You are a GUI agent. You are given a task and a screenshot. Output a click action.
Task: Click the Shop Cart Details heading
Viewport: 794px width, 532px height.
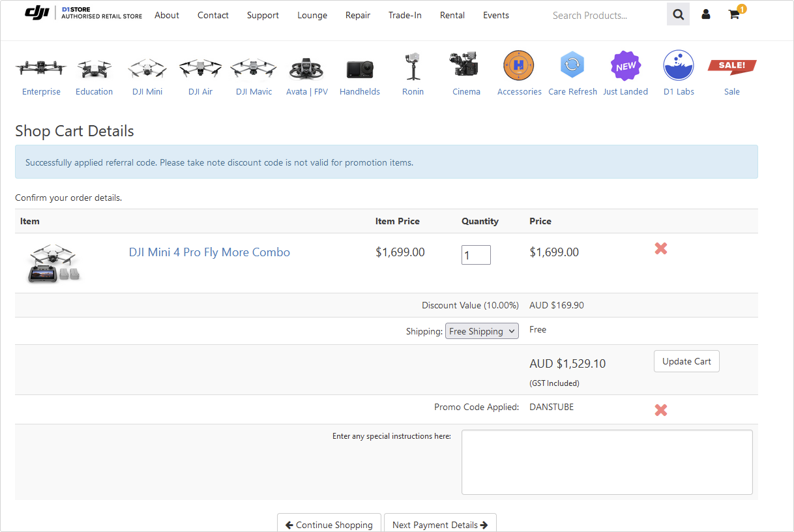pos(74,131)
